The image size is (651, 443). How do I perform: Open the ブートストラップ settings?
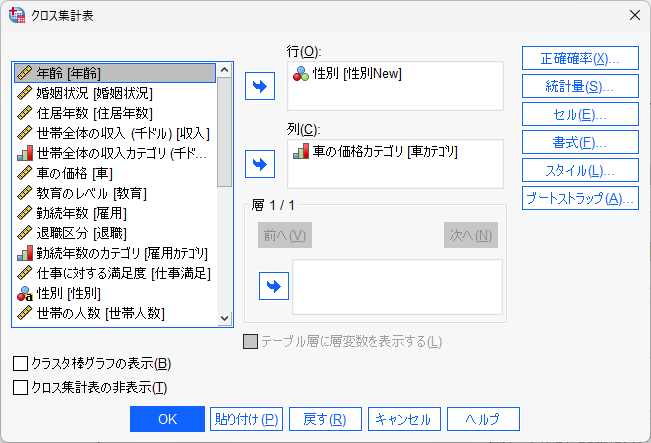coord(580,198)
